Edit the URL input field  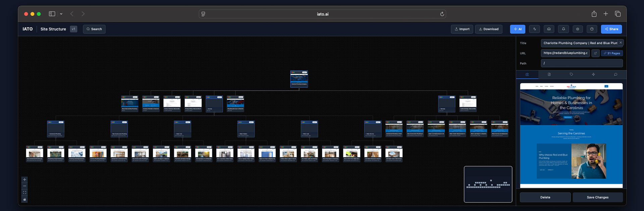pos(565,53)
